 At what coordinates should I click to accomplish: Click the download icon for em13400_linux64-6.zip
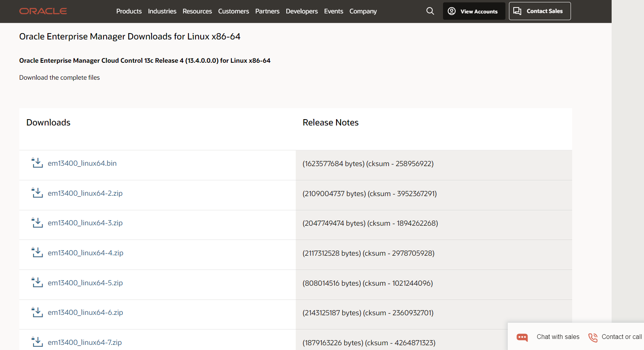click(37, 312)
